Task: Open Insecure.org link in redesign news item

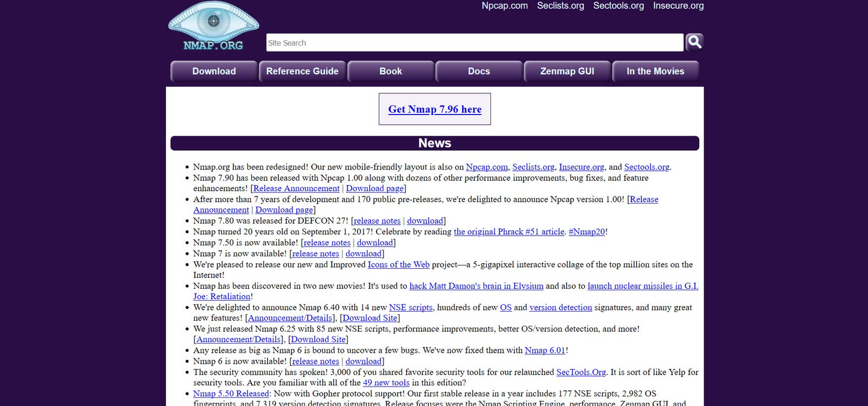Action: (x=582, y=167)
